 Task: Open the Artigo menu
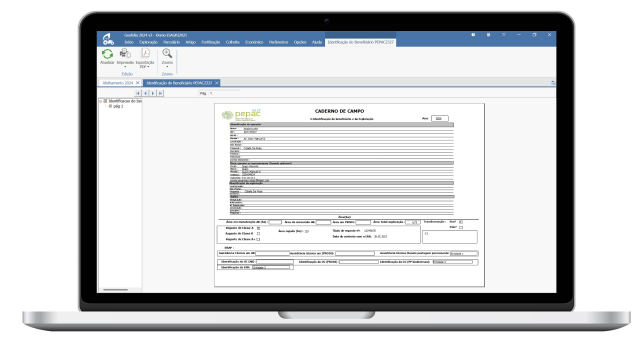pyautogui.click(x=191, y=42)
